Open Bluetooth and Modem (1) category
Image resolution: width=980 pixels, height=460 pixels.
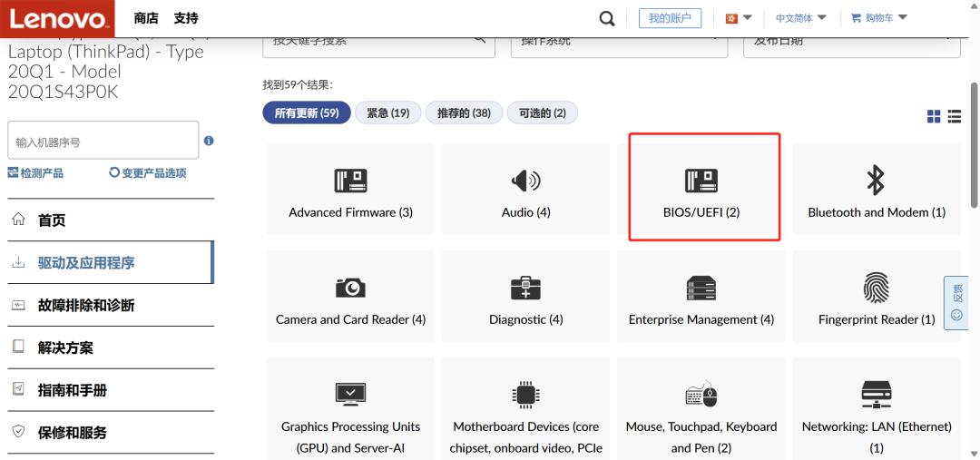[x=877, y=190]
